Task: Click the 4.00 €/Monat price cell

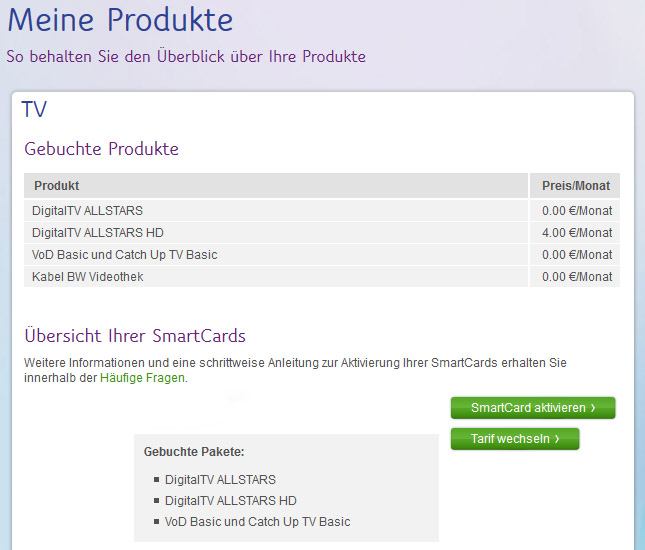Action: [x=576, y=233]
